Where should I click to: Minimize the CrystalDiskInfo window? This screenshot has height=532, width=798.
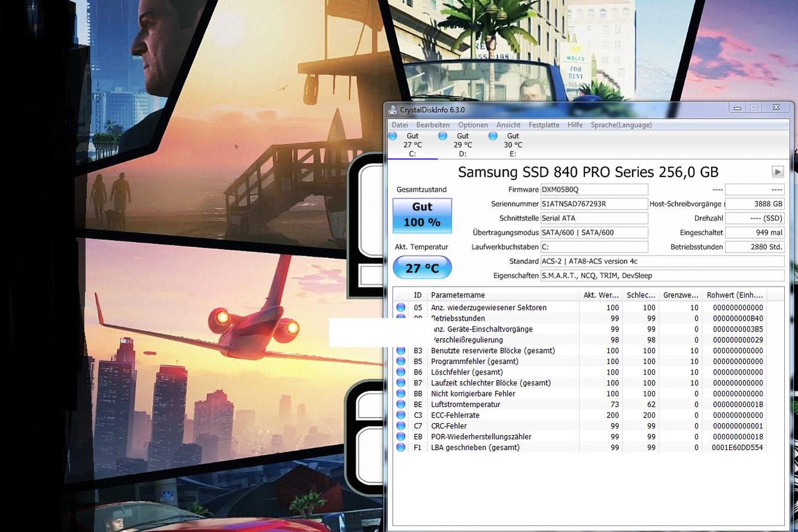pos(738,108)
